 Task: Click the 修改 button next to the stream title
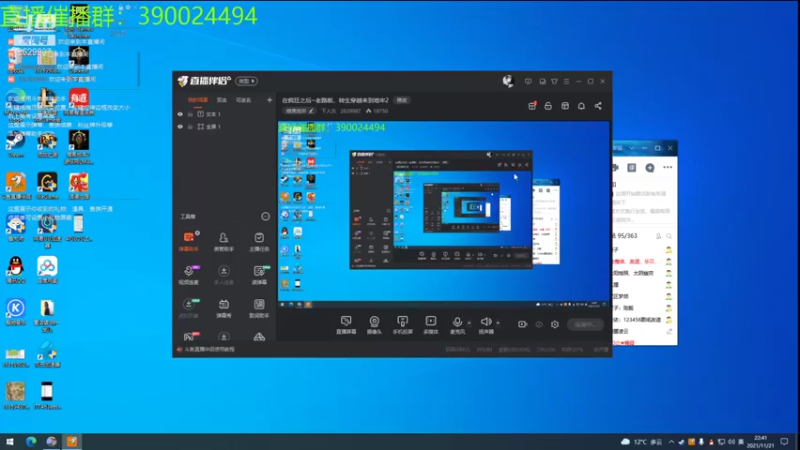[402, 101]
